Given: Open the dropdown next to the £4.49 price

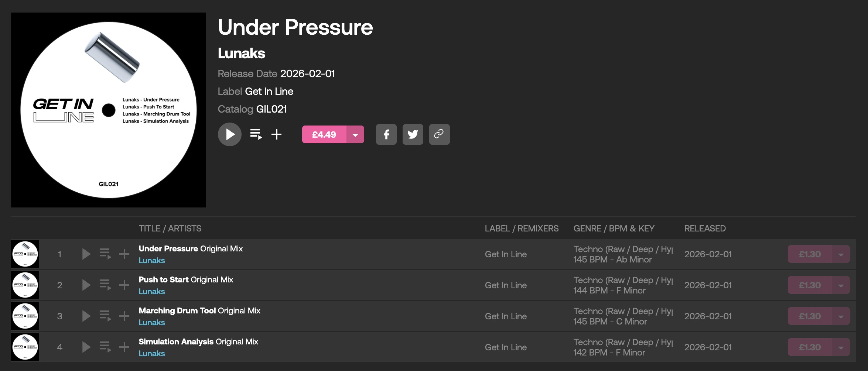Looking at the screenshot, I should (x=355, y=134).
